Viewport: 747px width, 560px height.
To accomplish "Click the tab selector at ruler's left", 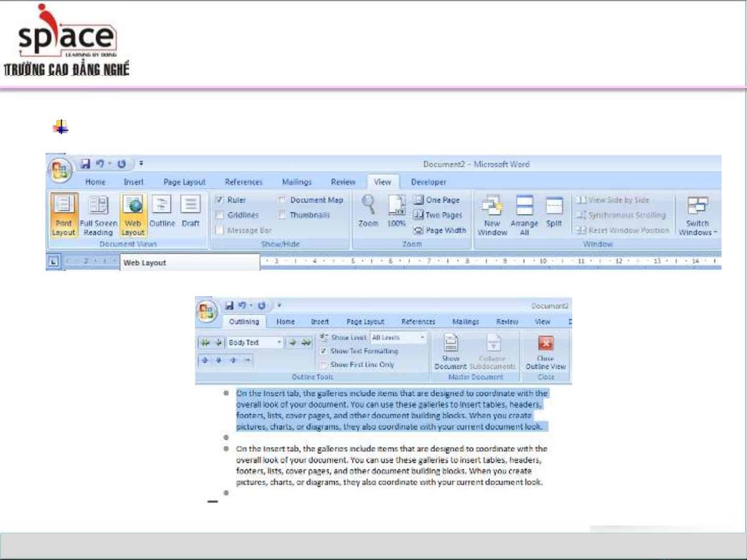I will (x=53, y=262).
